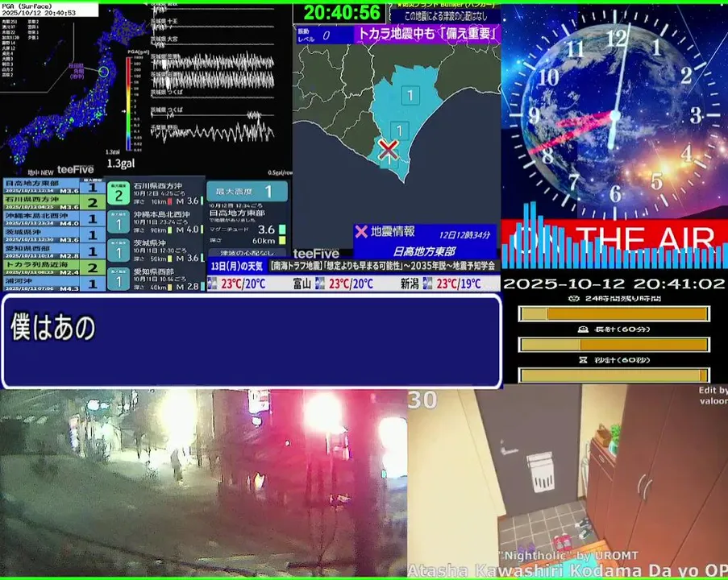Select the 茨城県沖 M3.6 row in the left list
Viewport: 728px width, 580px height.
point(54,235)
